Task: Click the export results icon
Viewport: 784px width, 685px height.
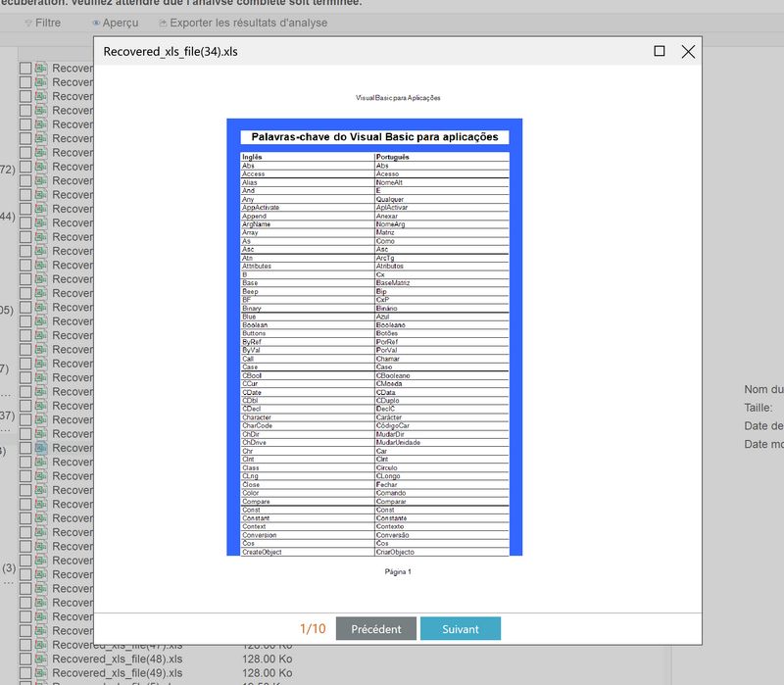Action: click(x=163, y=23)
